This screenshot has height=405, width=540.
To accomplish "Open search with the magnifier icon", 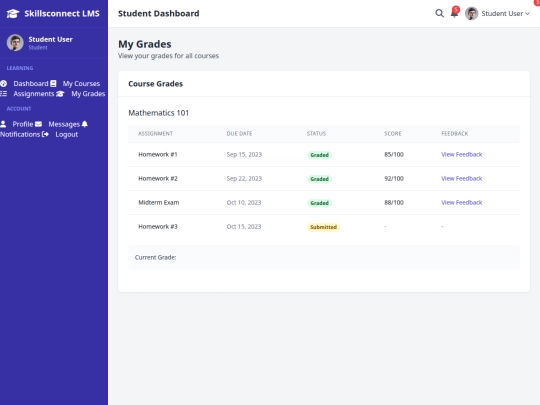I will tap(439, 13).
